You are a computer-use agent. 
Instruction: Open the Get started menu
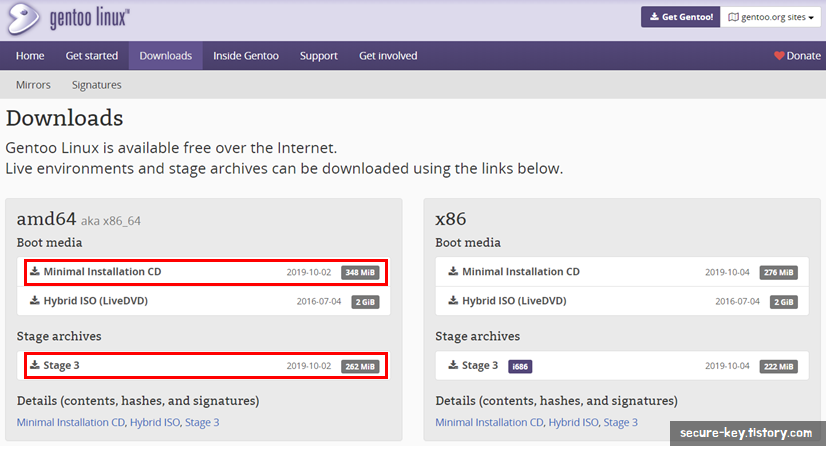pyautogui.click(x=92, y=56)
